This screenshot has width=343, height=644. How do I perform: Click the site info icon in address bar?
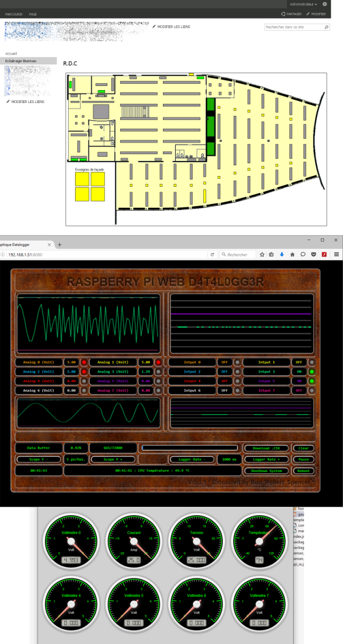tap(3, 254)
